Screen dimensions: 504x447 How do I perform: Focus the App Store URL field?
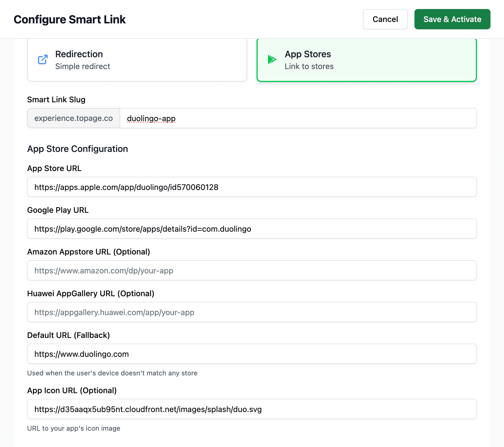252,187
